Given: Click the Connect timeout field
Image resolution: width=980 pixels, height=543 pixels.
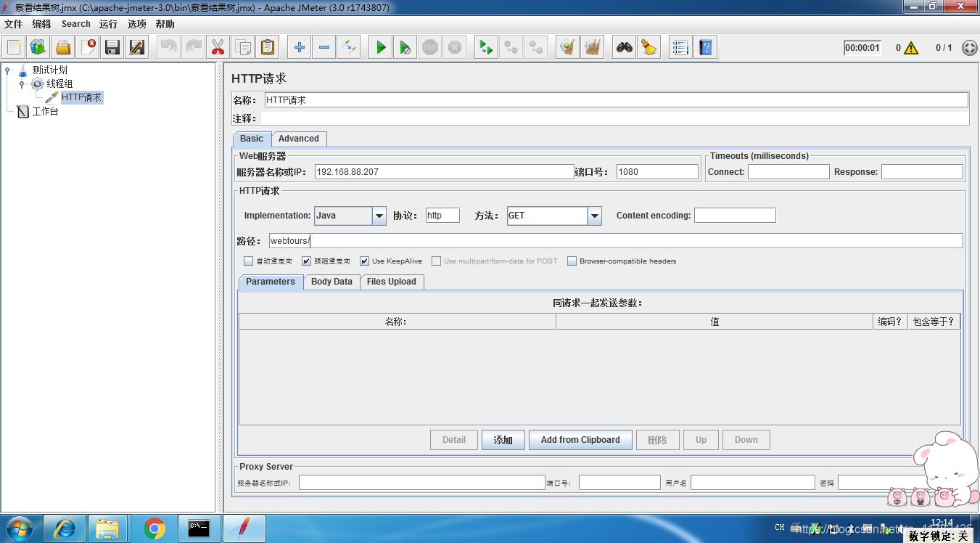Looking at the screenshot, I should click(788, 172).
